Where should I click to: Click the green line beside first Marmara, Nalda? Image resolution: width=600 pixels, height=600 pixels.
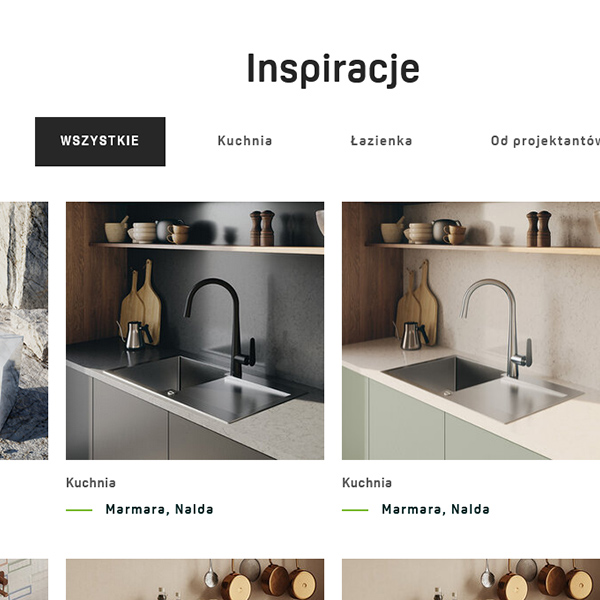(79, 510)
